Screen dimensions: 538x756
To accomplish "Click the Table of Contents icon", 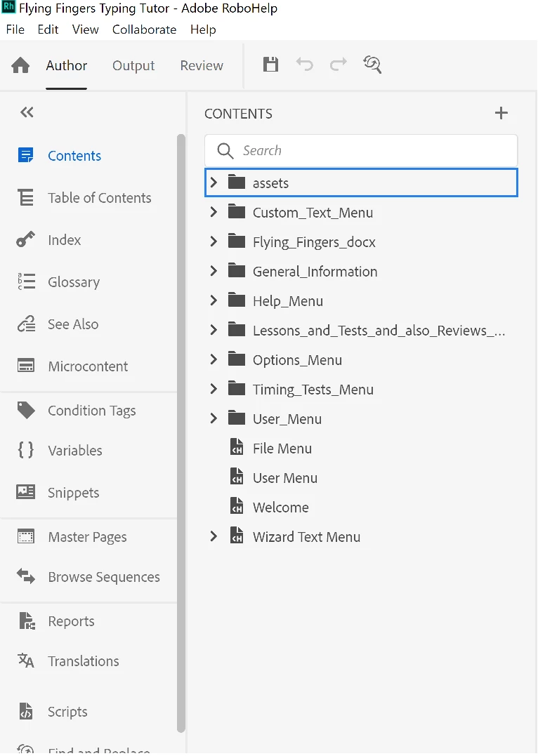I will [x=25, y=197].
